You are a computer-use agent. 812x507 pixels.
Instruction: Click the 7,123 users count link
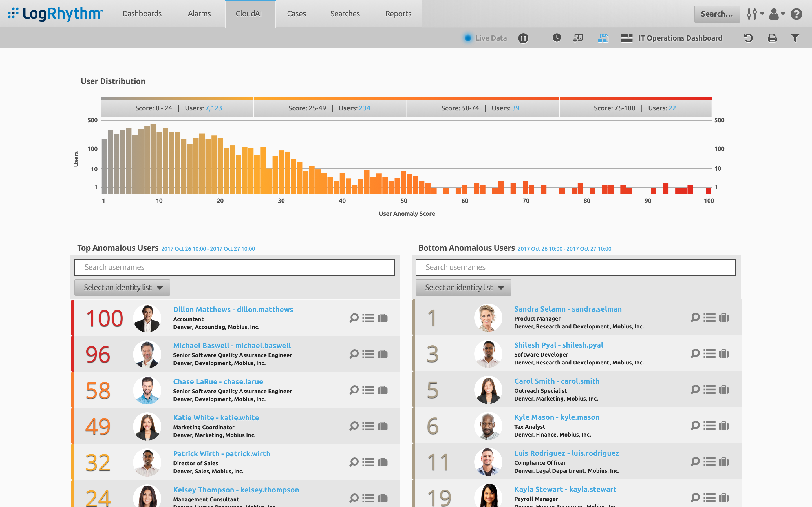click(213, 108)
